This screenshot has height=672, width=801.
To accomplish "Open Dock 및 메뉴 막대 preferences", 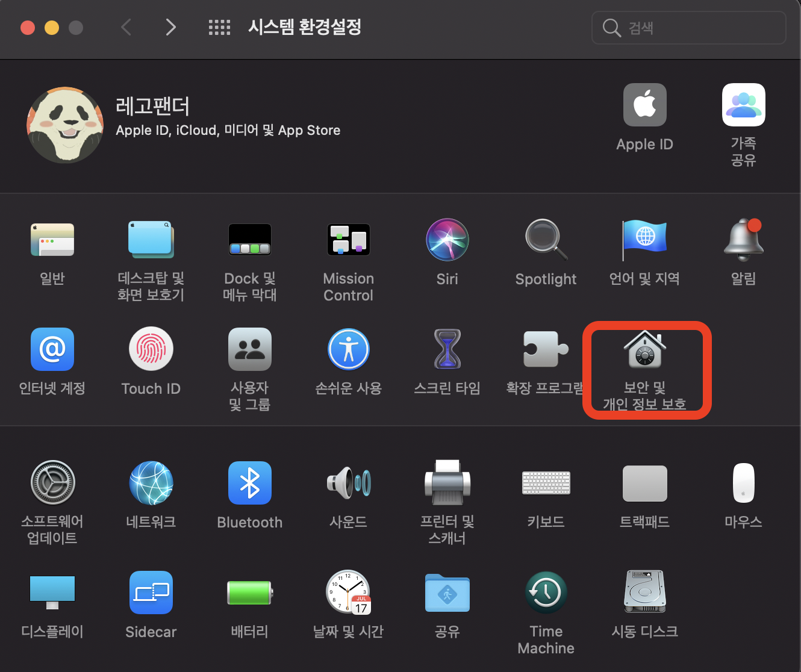I will pyautogui.click(x=250, y=240).
